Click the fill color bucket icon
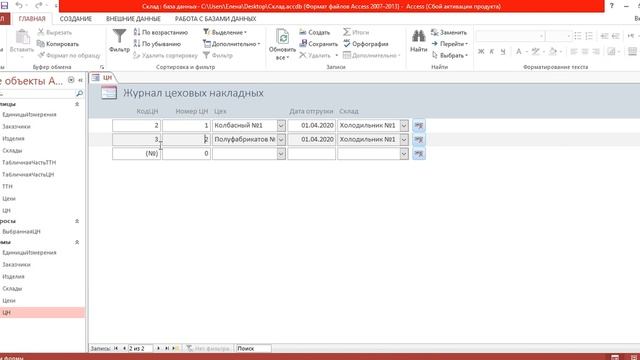640x360 pixels. pos(553,51)
